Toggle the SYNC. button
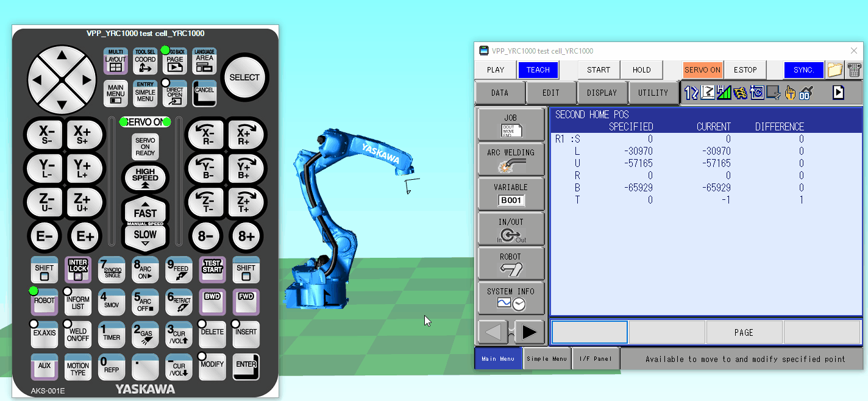The width and height of the screenshot is (868, 401). 803,69
